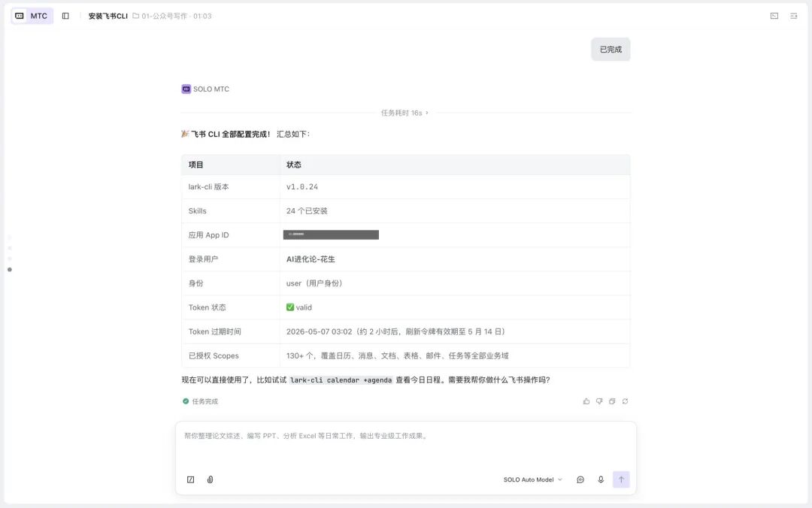Click the 登录用户 row label
The height and width of the screenshot is (508, 812).
click(203, 259)
